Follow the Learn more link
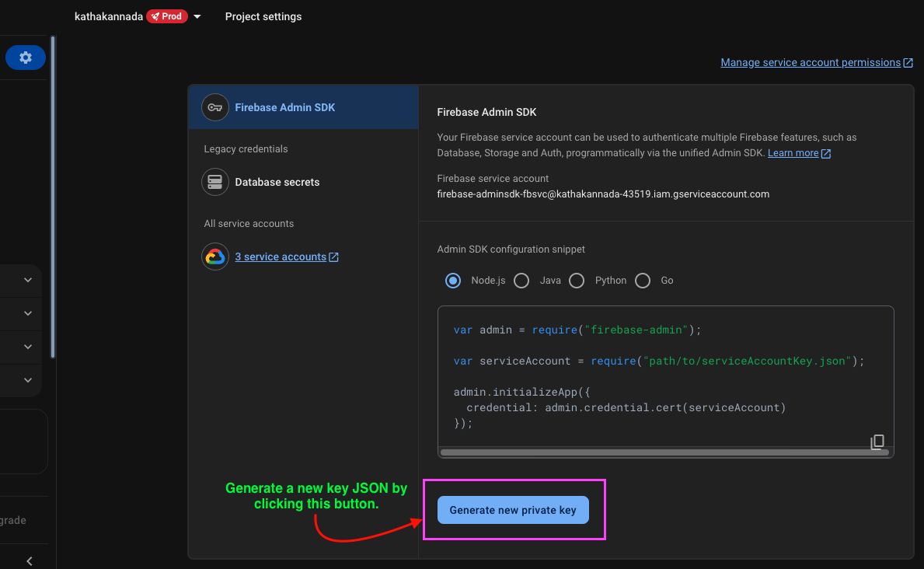This screenshot has height=569, width=924. point(793,153)
